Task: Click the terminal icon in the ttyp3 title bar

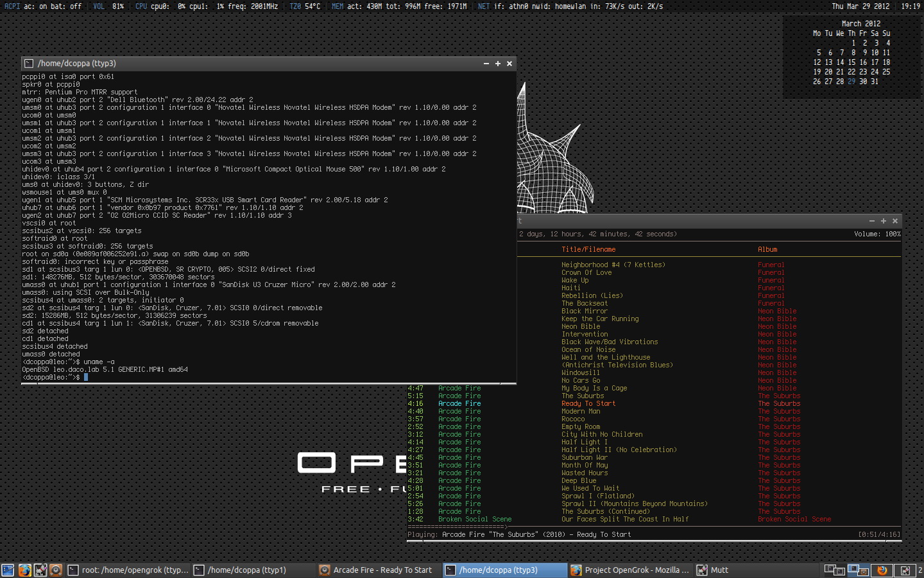Action: [x=29, y=64]
